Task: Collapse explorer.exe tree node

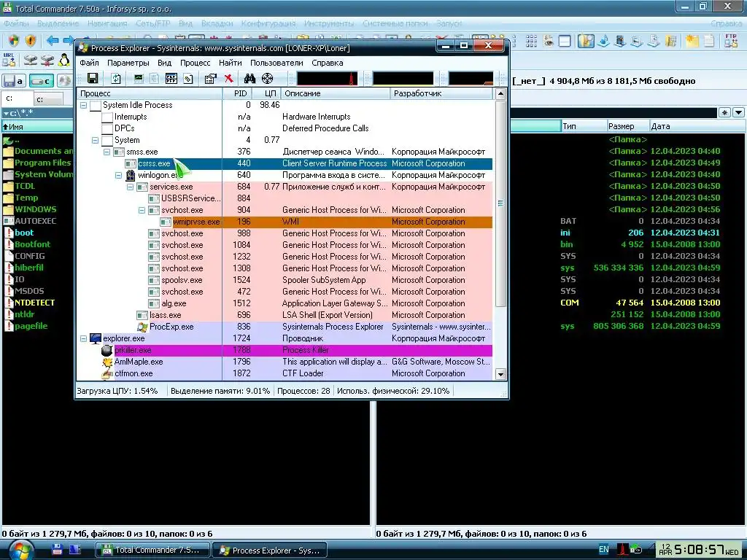Action: click(x=83, y=338)
